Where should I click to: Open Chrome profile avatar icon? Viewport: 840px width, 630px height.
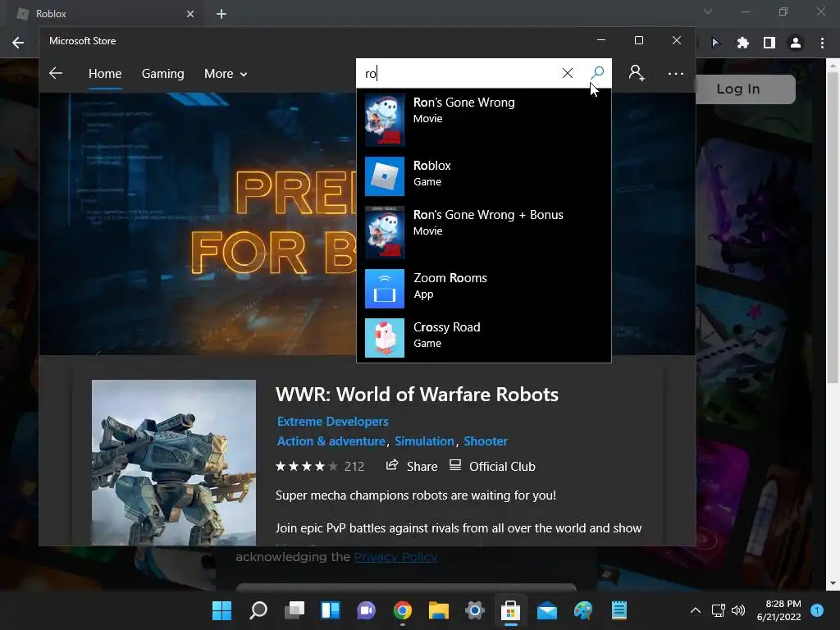click(x=796, y=43)
